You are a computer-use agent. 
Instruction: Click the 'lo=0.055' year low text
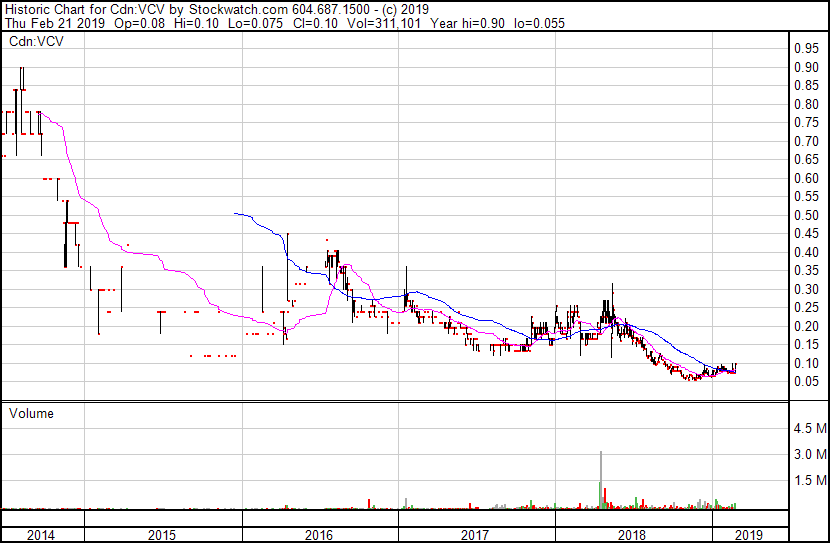point(539,23)
